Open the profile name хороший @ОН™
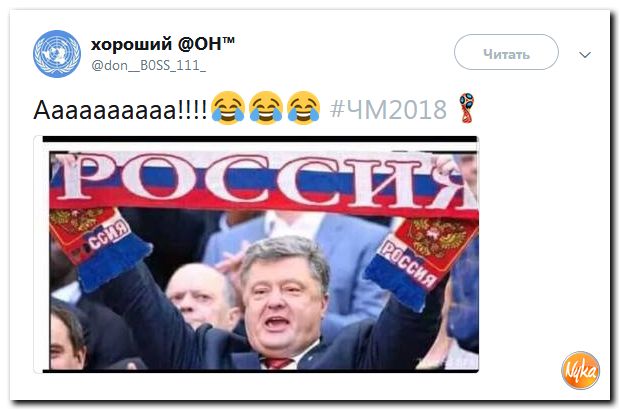 (162, 44)
